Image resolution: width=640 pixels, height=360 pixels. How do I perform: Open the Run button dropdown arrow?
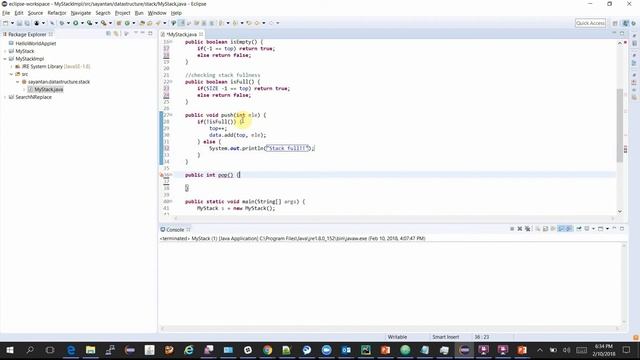pos(82,23)
